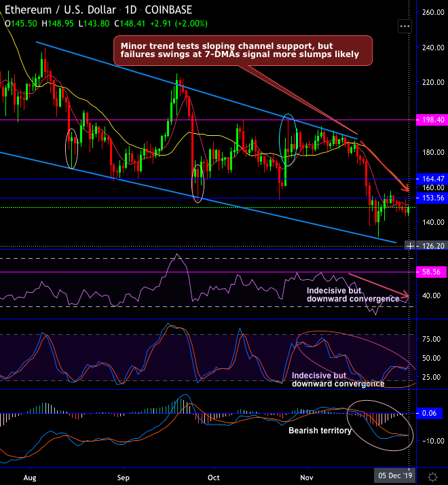
Task: Select the 'Bearish territory' annotation text
Action: [320, 431]
